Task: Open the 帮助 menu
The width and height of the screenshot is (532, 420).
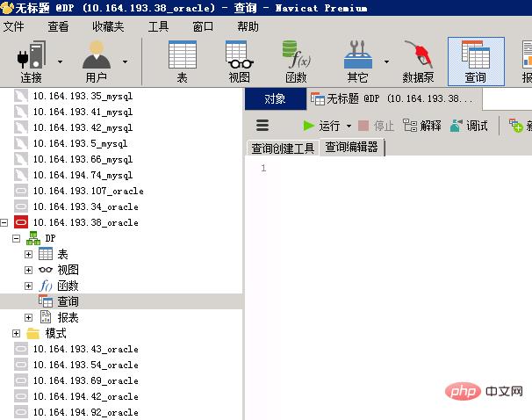Action: [x=248, y=26]
